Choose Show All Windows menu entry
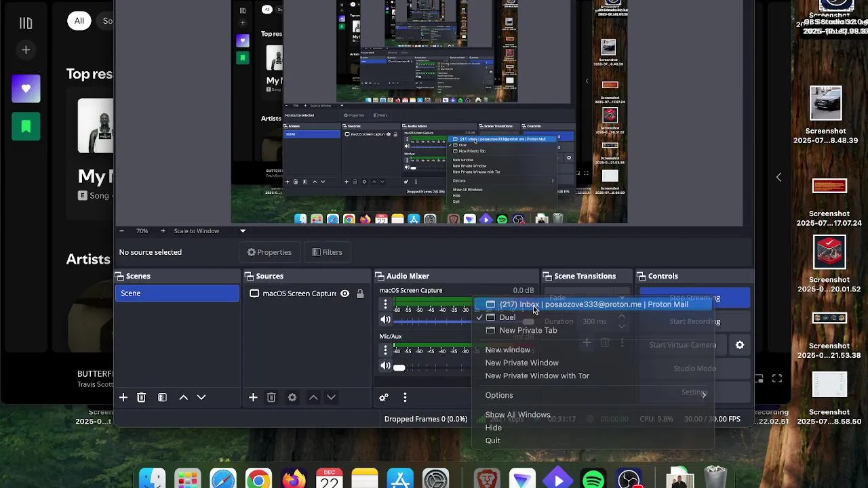Screen dimensions: 868x488 [517, 415]
